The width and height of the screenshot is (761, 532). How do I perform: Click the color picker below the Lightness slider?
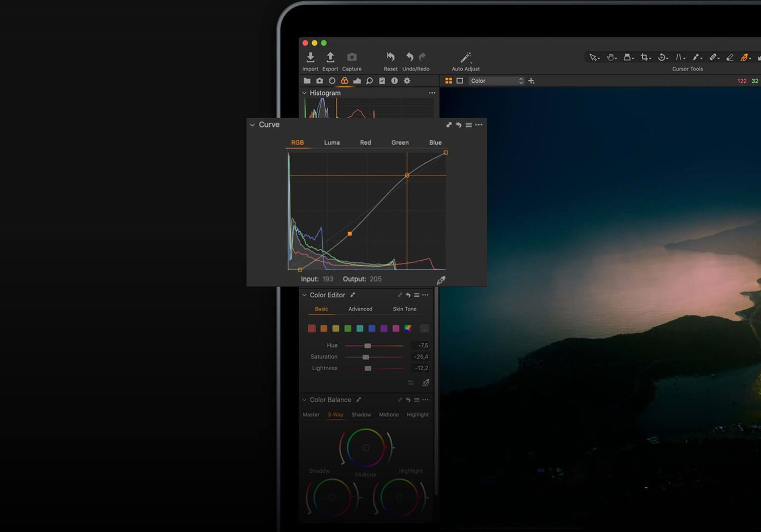tap(426, 382)
